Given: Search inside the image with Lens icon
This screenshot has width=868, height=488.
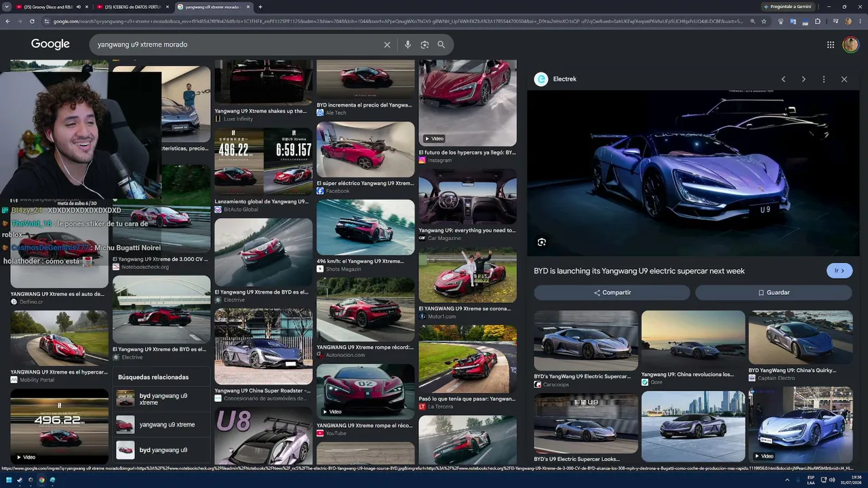Looking at the screenshot, I should pos(541,242).
